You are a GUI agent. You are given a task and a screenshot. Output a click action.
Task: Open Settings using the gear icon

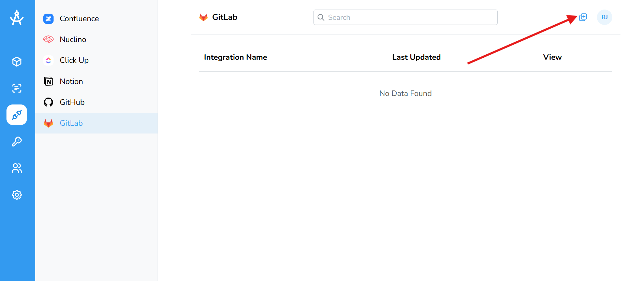16,195
